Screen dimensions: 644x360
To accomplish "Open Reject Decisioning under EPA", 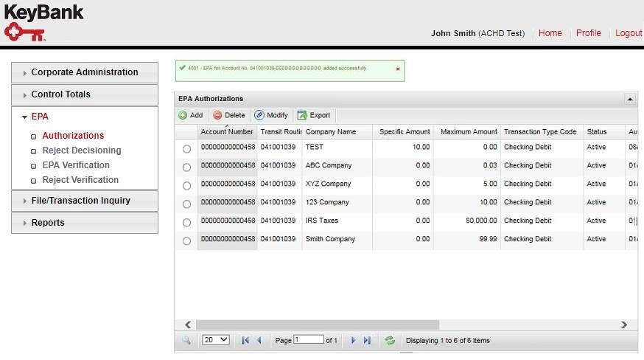I will click(x=82, y=150).
